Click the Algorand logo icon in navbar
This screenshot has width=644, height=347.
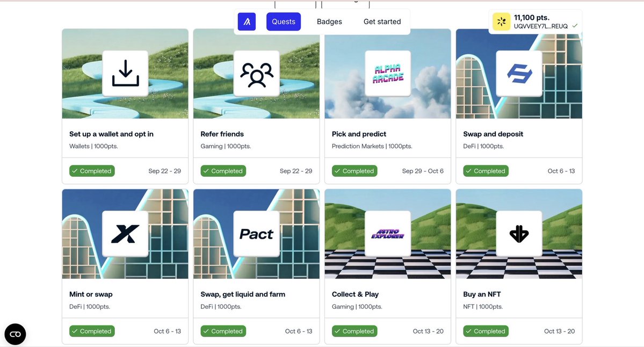[x=247, y=22]
